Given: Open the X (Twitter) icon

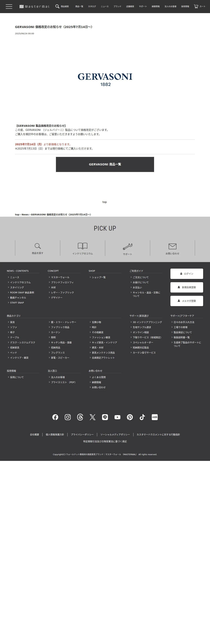Looking at the screenshot, I should [93, 417].
